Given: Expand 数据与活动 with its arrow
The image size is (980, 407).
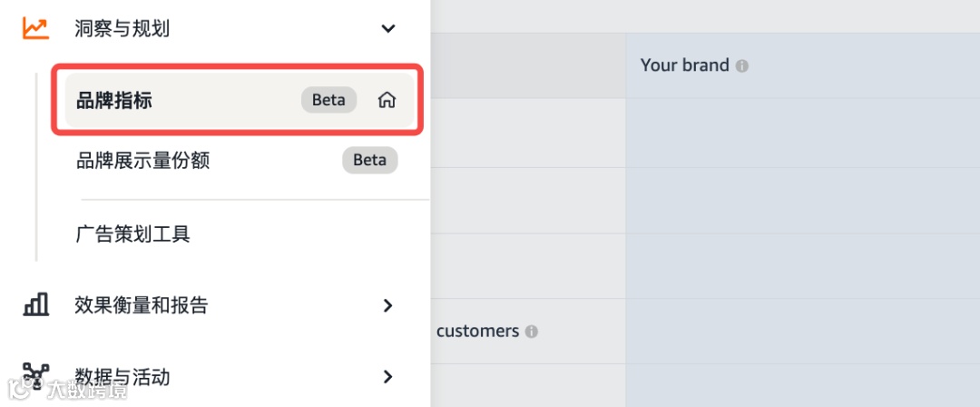Looking at the screenshot, I should (388, 376).
